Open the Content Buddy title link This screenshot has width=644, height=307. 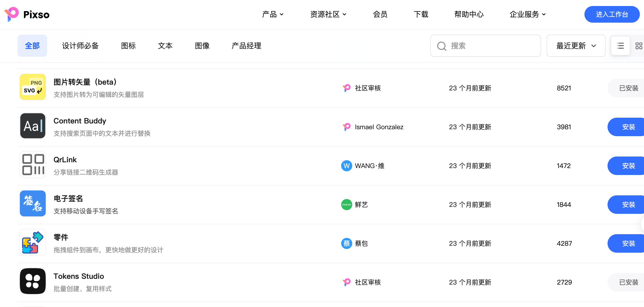(80, 121)
